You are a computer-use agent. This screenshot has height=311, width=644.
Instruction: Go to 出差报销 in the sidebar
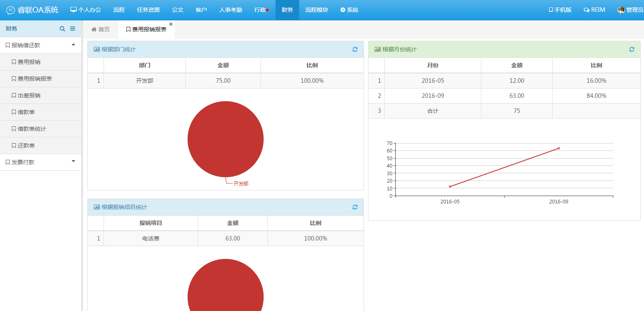[x=29, y=95]
